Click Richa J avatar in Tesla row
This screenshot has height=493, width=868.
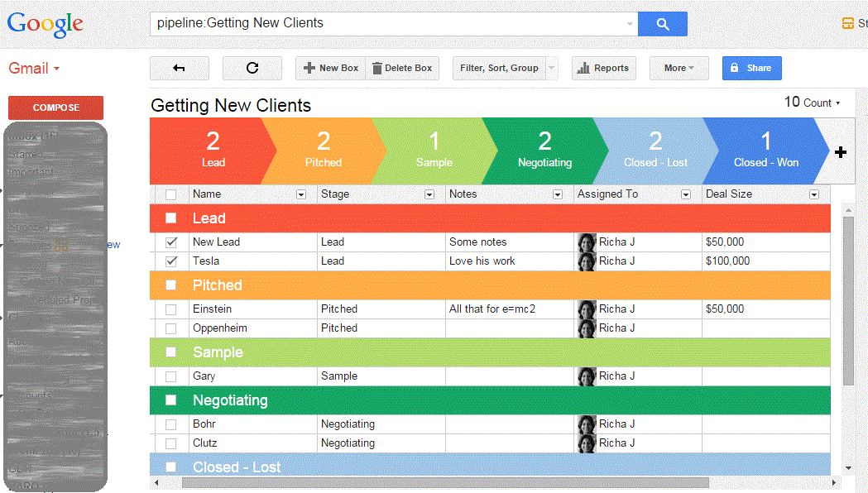(x=587, y=261)
